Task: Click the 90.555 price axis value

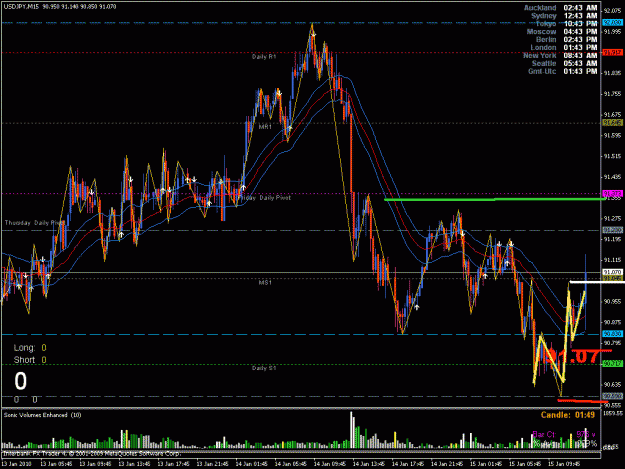Action: point(613,406)
